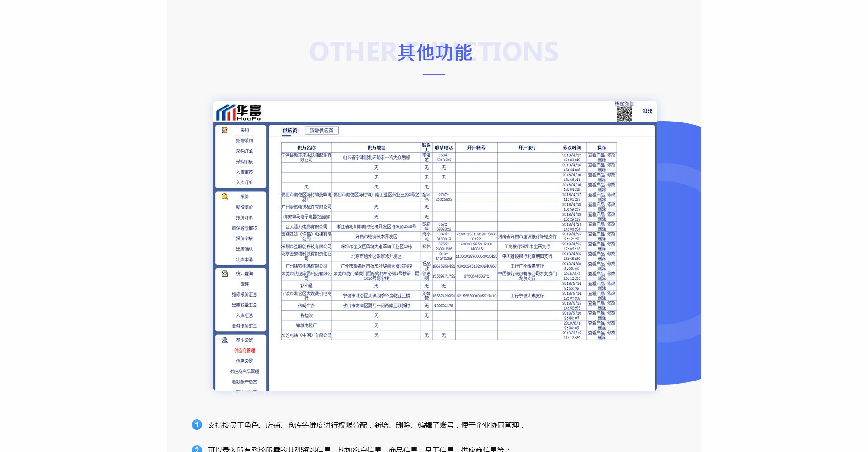
Task: Click the 供方名称 column header
Action: point(307,148)
